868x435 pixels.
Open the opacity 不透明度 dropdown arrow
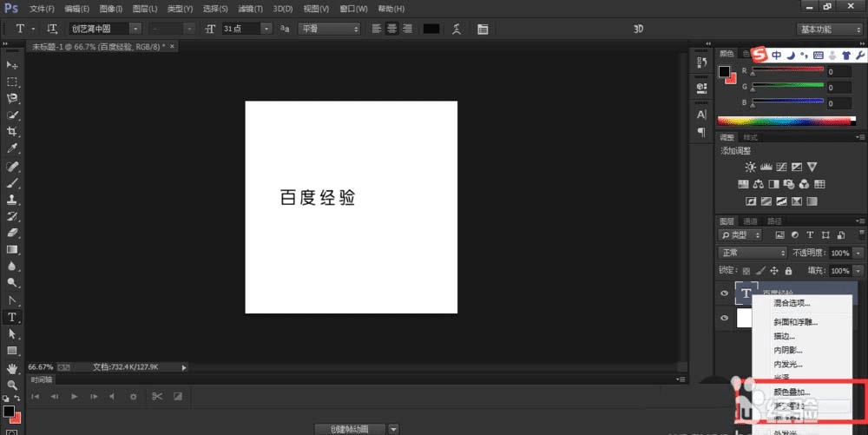(x=858, y=253)
